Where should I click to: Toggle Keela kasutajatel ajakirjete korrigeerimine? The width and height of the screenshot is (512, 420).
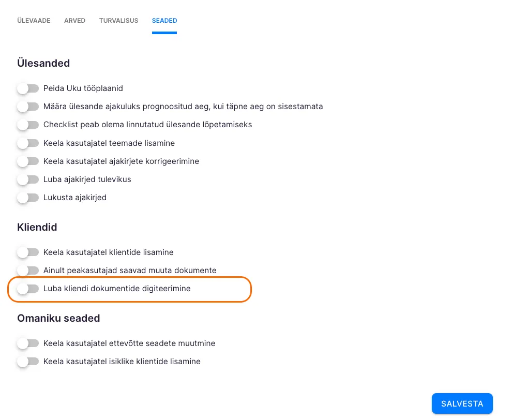coord(28,161)
